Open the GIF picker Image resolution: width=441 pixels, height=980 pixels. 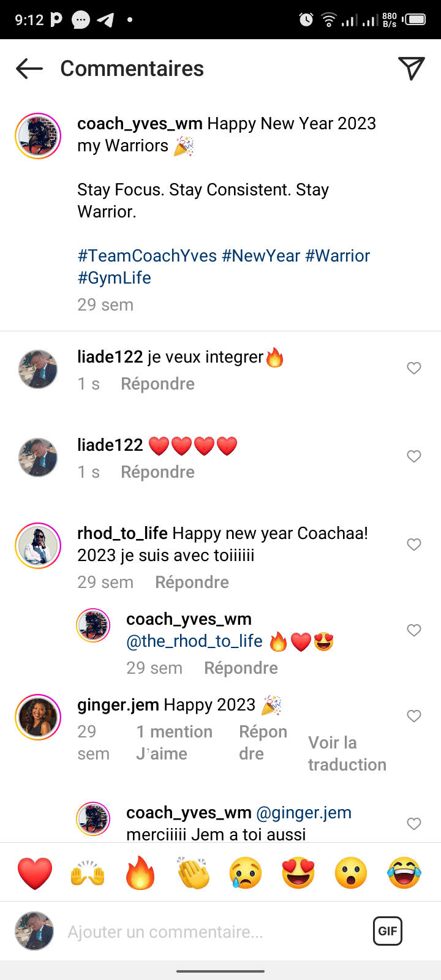(388, 931)
